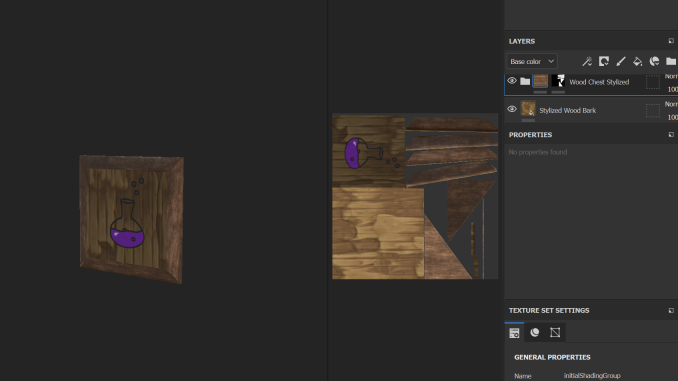The image size is (678, 381).
Task: Hide the Stylized Wood Bark layer
Action: 512,109
